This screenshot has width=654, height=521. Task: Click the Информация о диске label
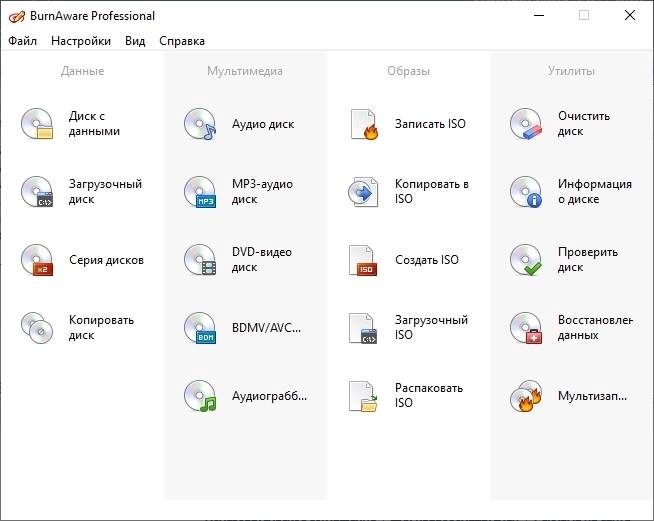tap(595, 191)
